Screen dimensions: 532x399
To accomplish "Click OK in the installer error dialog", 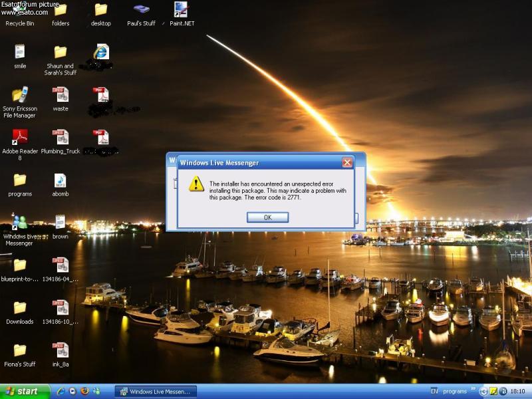I will [x=267, y=217].
